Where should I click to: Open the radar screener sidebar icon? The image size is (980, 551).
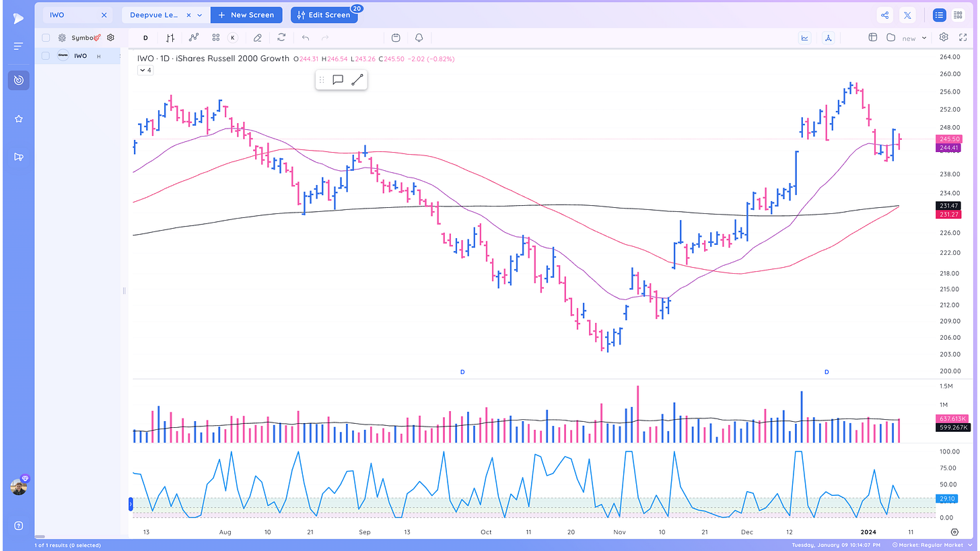coord(18,80)
